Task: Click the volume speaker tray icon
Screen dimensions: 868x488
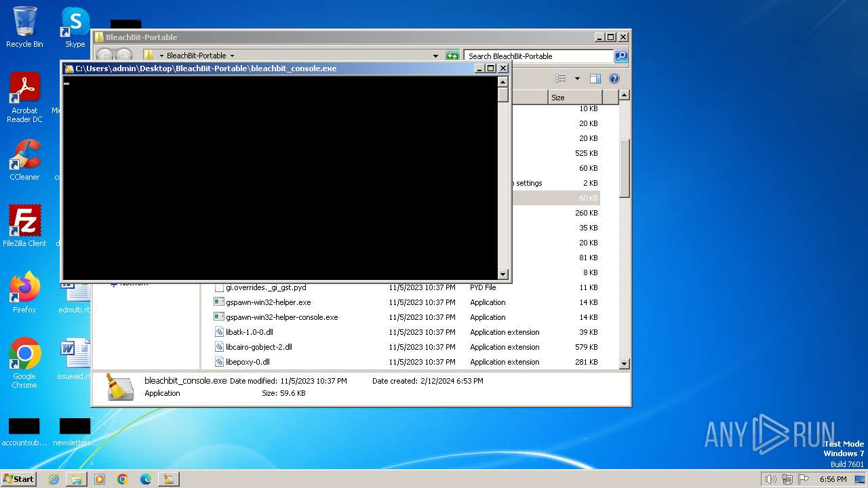Action: coord(770,479)
